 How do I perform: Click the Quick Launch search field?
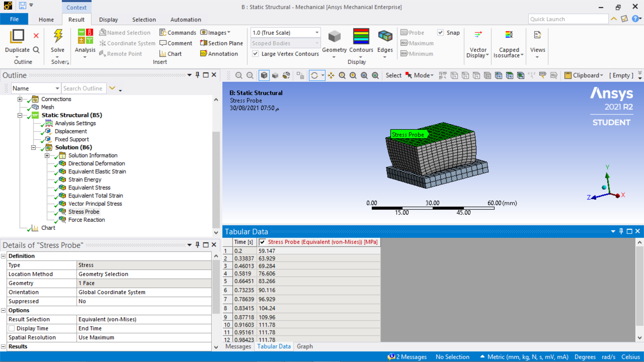[568, 19]
